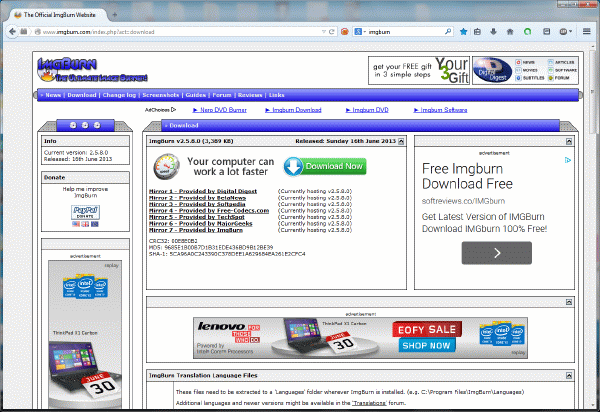Click the browser address bar URL field
The height and width of the screenshot is (412, 600).
point(180,32)
